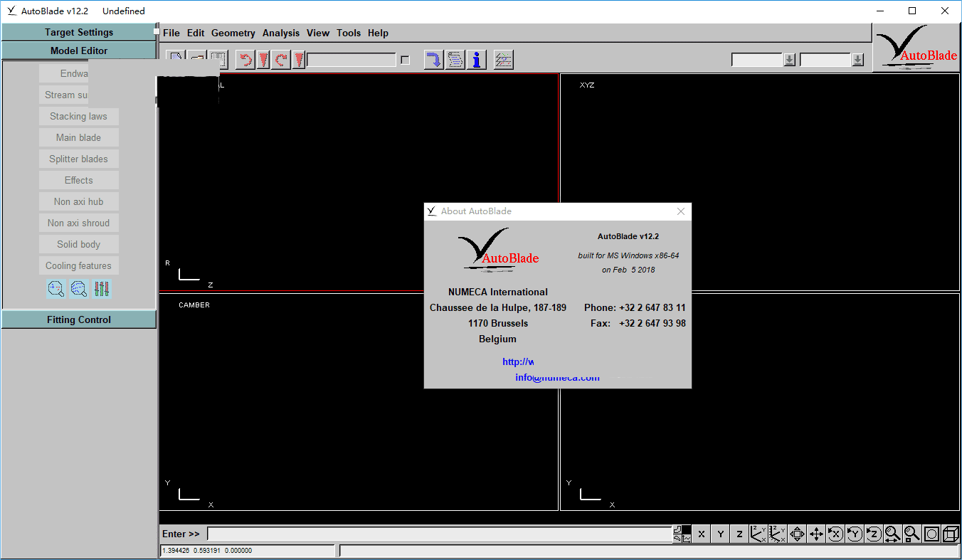This screenshot has width=962, height=560.
Task: Open the View menu
Action: [x=318, y=33]
